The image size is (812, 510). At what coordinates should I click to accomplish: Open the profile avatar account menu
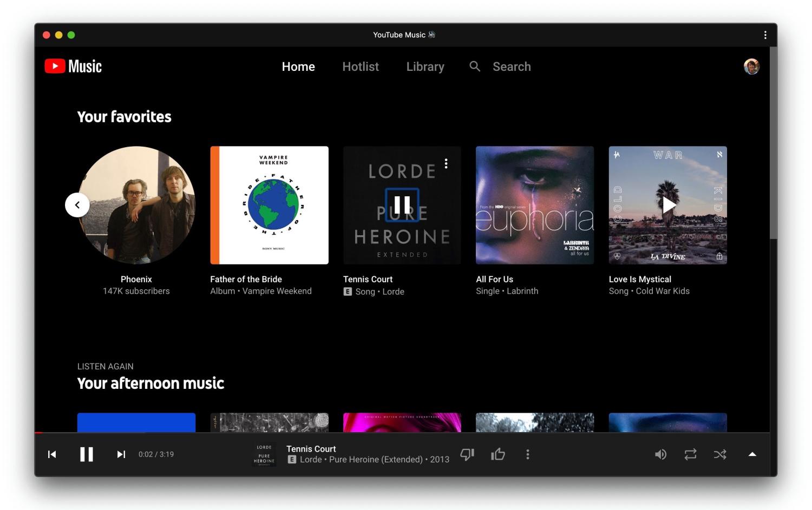pyautogui.click(x=751, y=67)
